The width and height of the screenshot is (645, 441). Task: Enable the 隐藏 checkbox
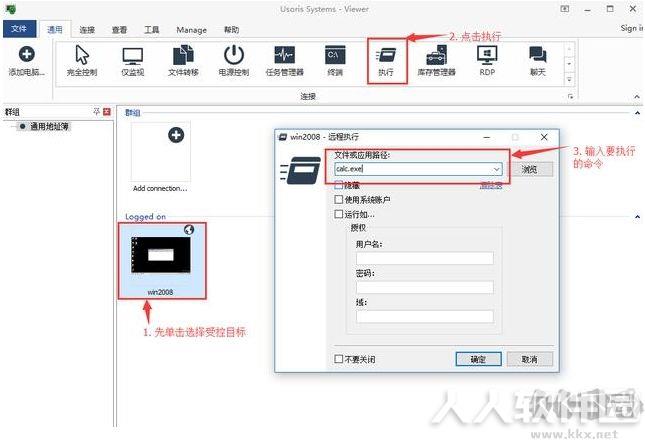[x=339, y=185]
